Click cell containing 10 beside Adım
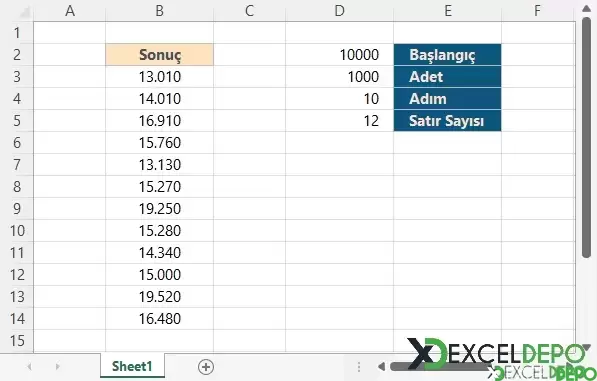This screenshot has height=381, width=597. tap(340, 99)
